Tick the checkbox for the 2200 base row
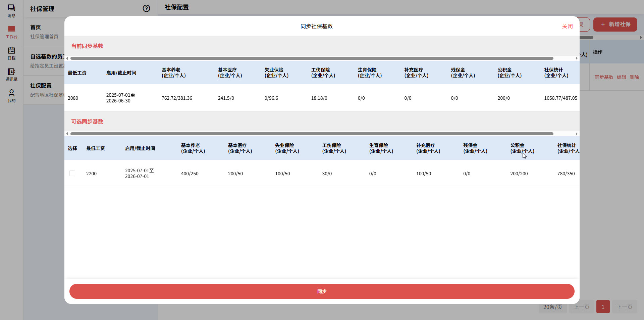 click(72, 173)
